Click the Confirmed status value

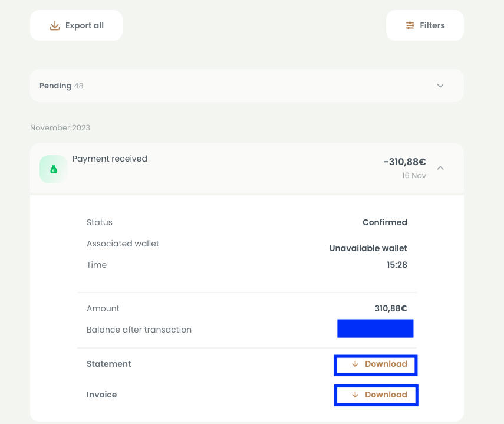(384, 222)
